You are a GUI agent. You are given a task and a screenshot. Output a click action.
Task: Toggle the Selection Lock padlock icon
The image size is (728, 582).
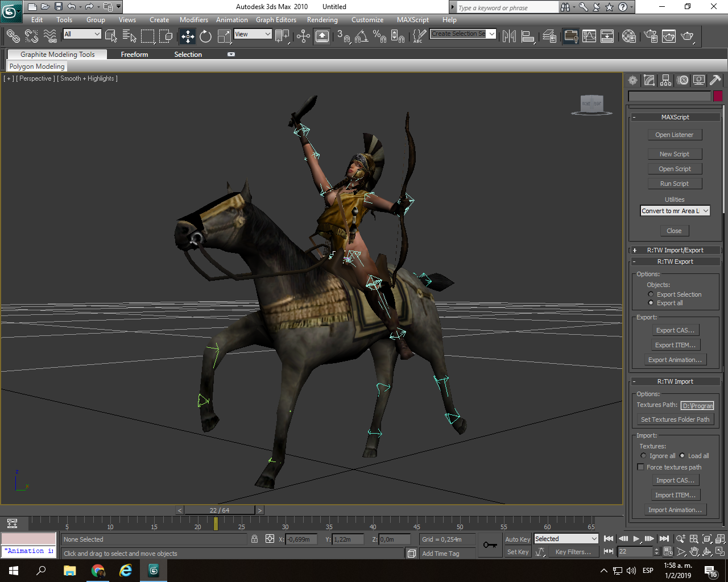click(255, 539)
